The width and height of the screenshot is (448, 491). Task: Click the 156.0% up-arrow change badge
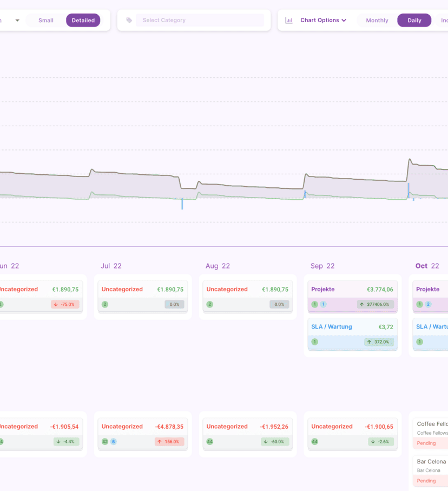169,442
